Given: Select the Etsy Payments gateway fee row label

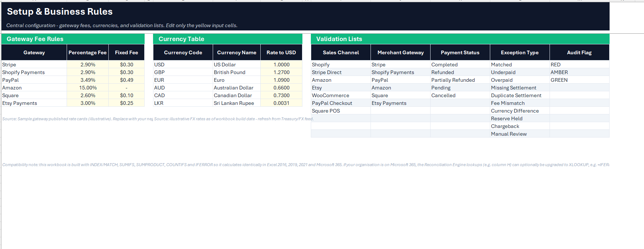Looking at the screenshot, I should [34, 103].
